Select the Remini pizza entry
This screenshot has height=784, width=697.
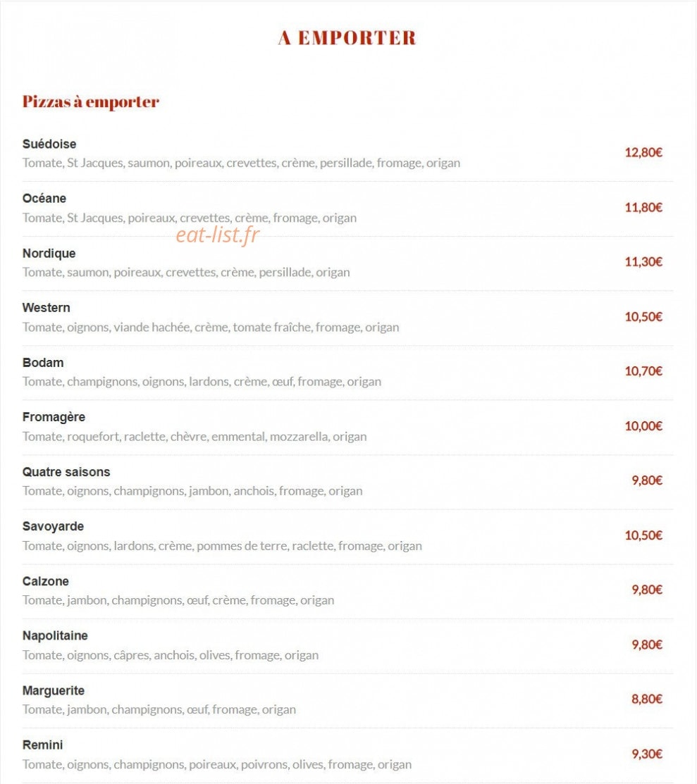[x=42, y=745]
